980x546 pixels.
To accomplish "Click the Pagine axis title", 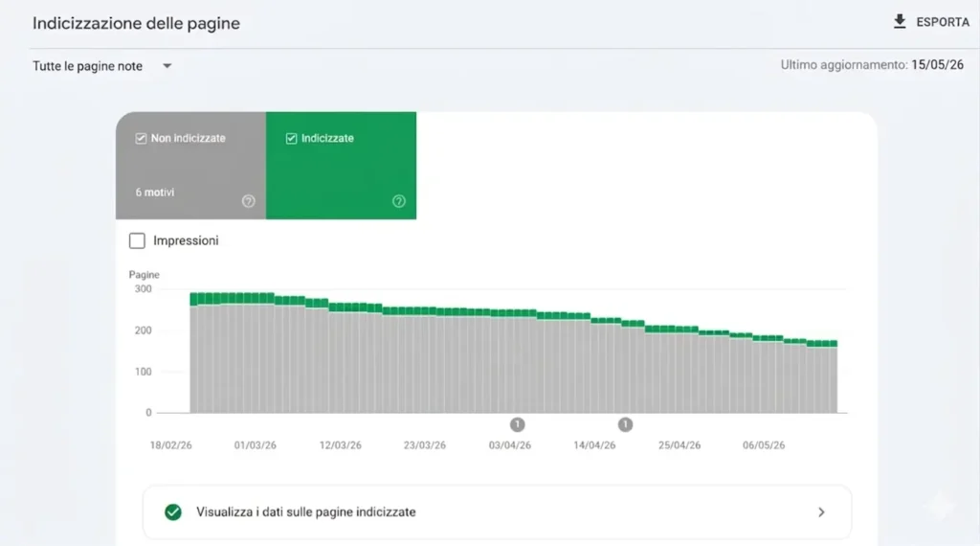I will (144, 275).
